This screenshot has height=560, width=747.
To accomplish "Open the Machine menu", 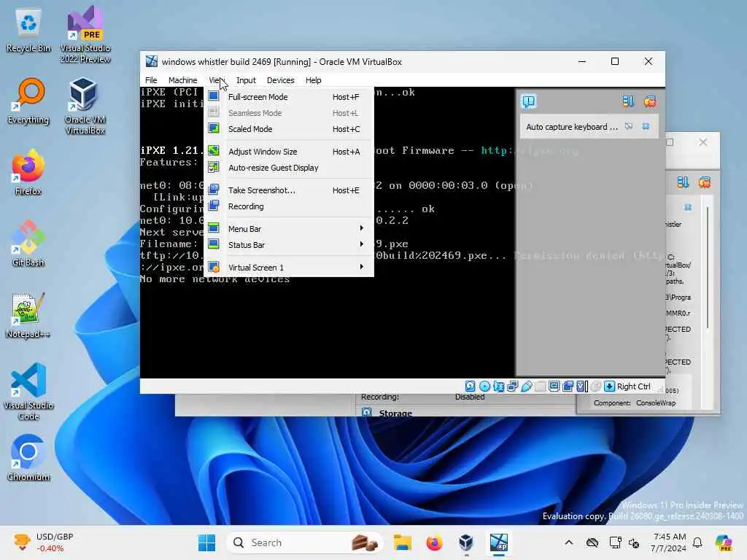I will 182,80.
